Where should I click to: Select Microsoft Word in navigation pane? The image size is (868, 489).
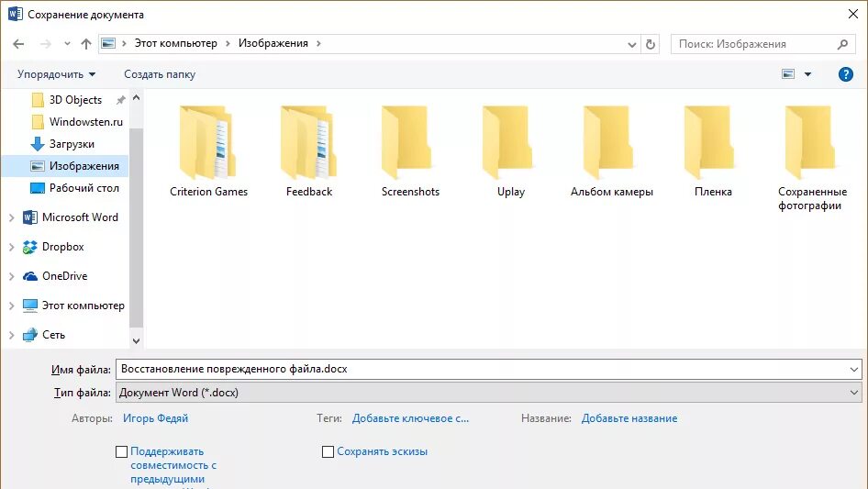click(80, 217)
